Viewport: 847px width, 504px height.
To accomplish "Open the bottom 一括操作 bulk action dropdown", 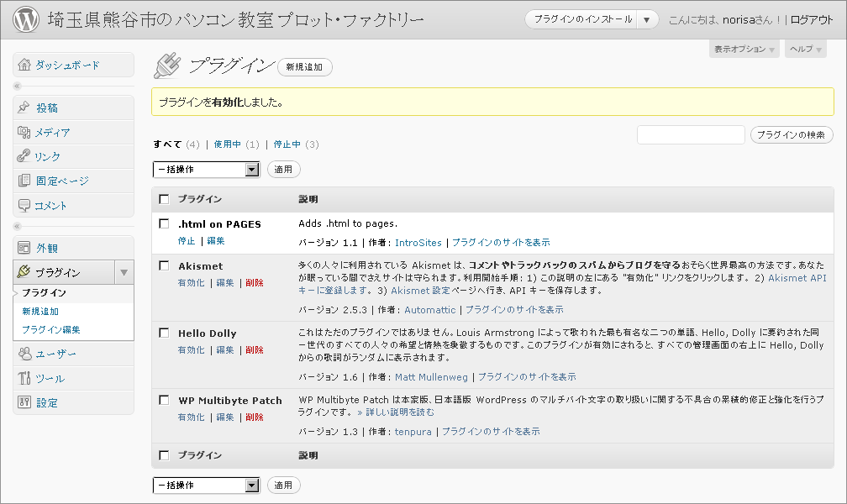I will [x=207, y=485].
